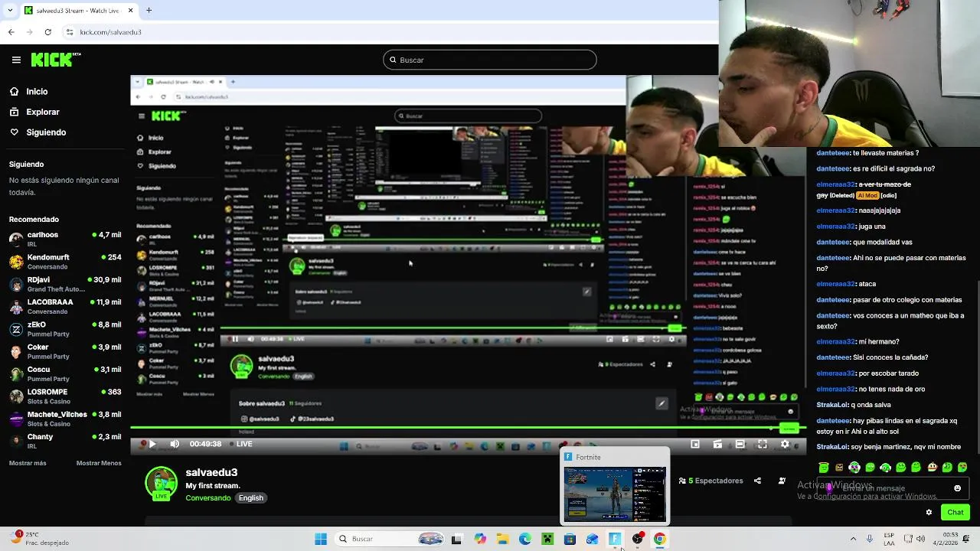Image resolution: width=980 pixels, height=551 pixels.
Task: Select the English language tag
Action: point(250,498)
